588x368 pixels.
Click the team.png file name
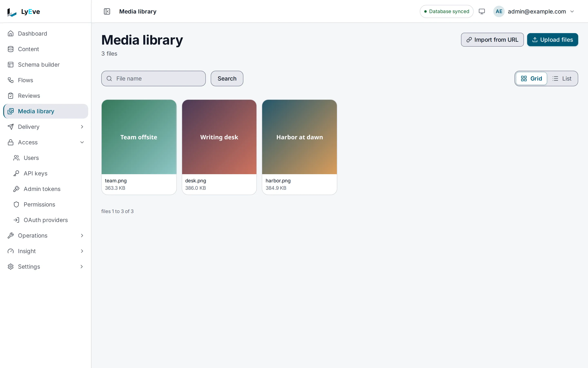116,181
